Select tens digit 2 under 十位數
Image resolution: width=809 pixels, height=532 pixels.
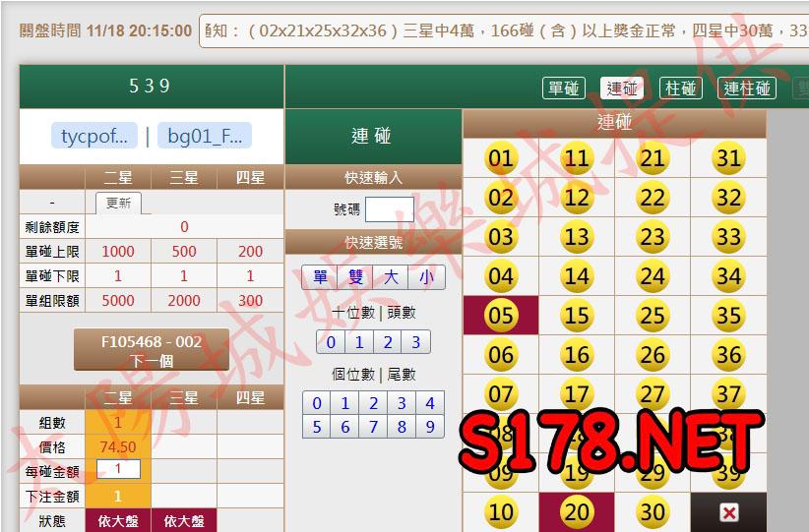(x=388, y=342)
